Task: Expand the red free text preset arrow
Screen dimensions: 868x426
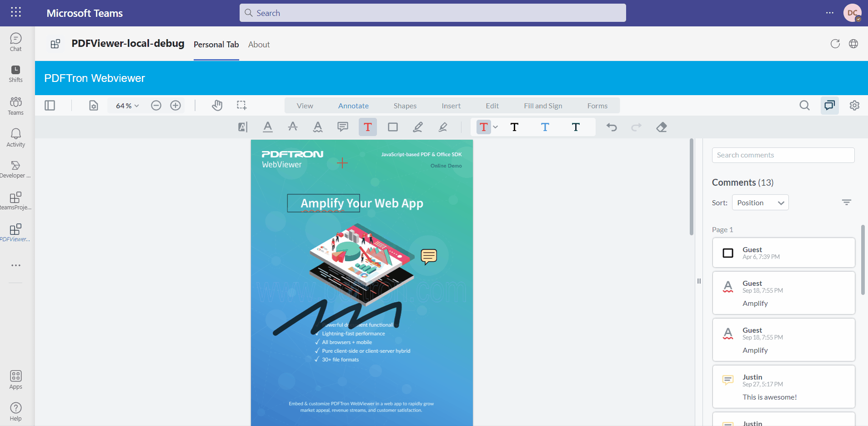Action: click(x=496, y=127)
